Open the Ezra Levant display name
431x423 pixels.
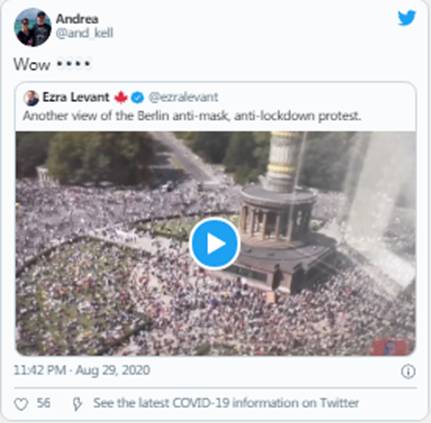[x=76, y=97]
